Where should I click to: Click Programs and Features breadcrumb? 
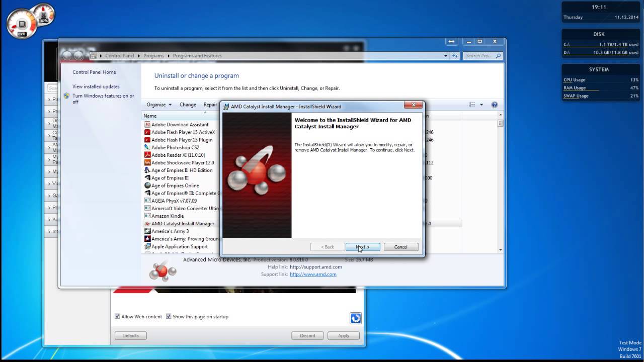click(197, 56)
